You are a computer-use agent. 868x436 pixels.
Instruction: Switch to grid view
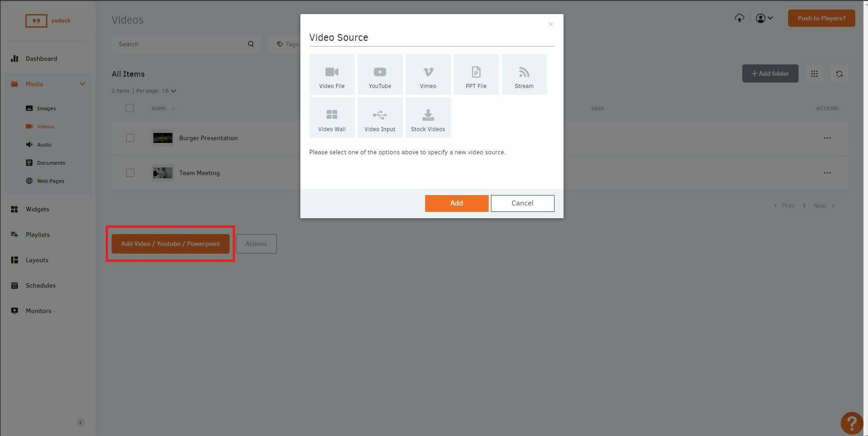tap(814, 73)
